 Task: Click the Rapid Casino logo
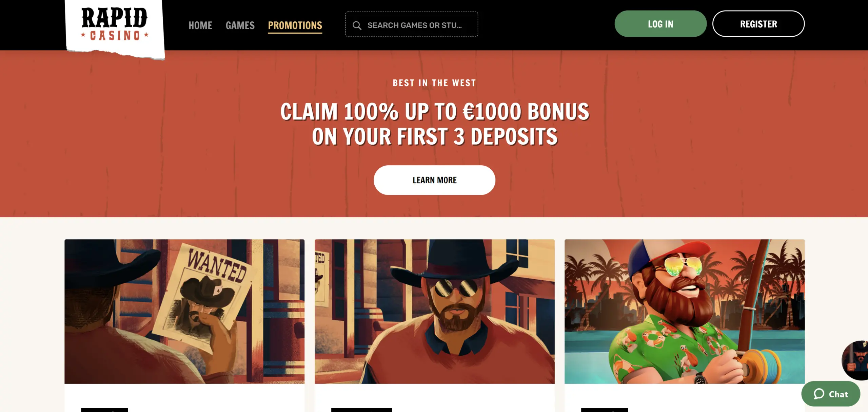(x=115, y=28)
